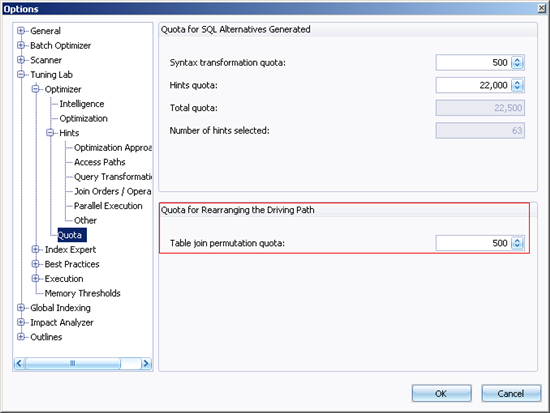The width and height of the screenshot is (550, 413).
Task: Click the Total quota read-only field
Action: click(480, 108)
